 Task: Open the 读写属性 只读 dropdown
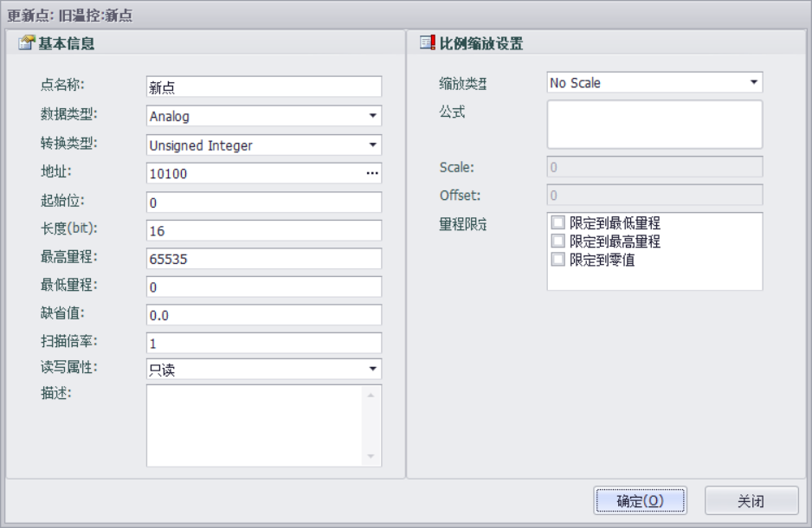coord(372,370)
